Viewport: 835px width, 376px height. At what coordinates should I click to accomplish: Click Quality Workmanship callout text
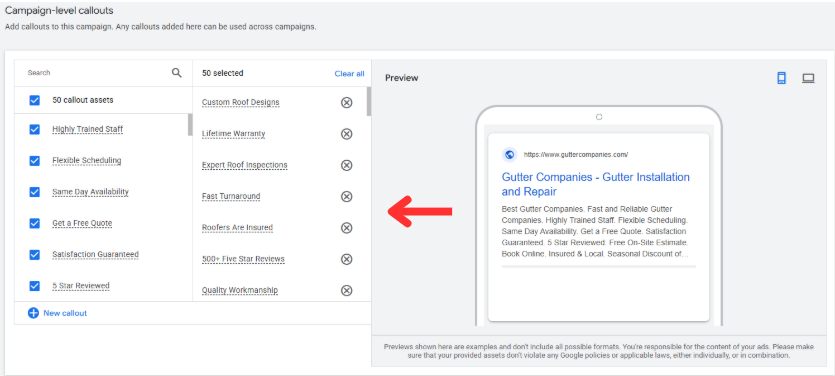coord(240,290)
